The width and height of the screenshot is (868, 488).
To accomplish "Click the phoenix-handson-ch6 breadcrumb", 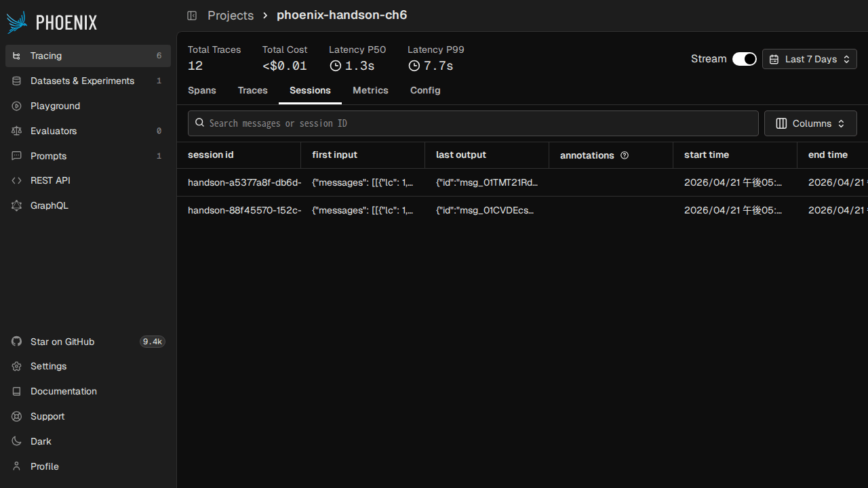I will click(x=342, y=15).
